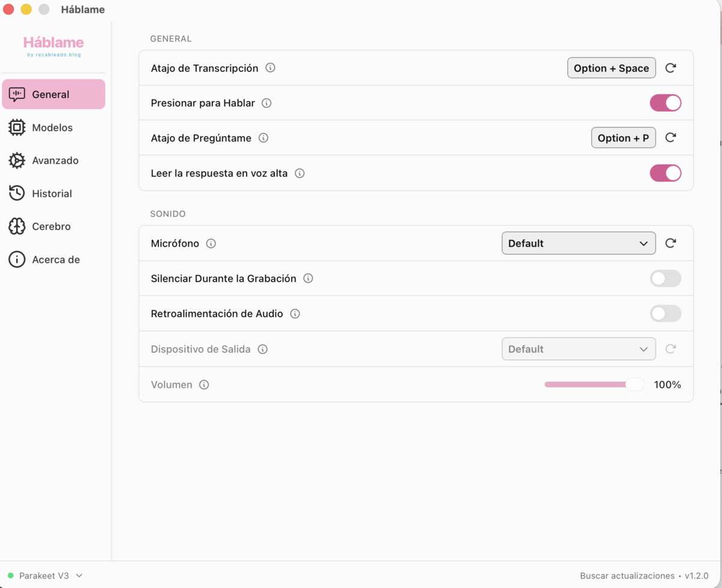Select the Acerca de tab
This screenshot has height=588, width=722.
tap(54, 259)
